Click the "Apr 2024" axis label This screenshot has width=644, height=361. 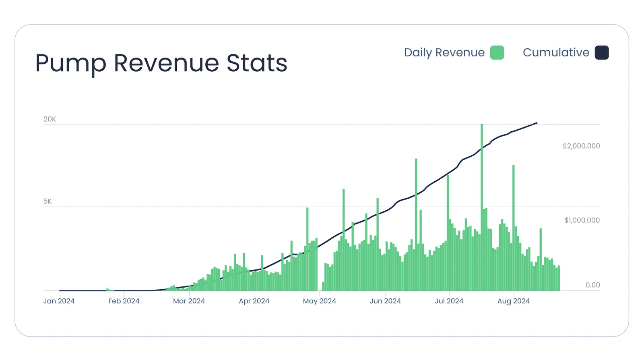point(254,301)
